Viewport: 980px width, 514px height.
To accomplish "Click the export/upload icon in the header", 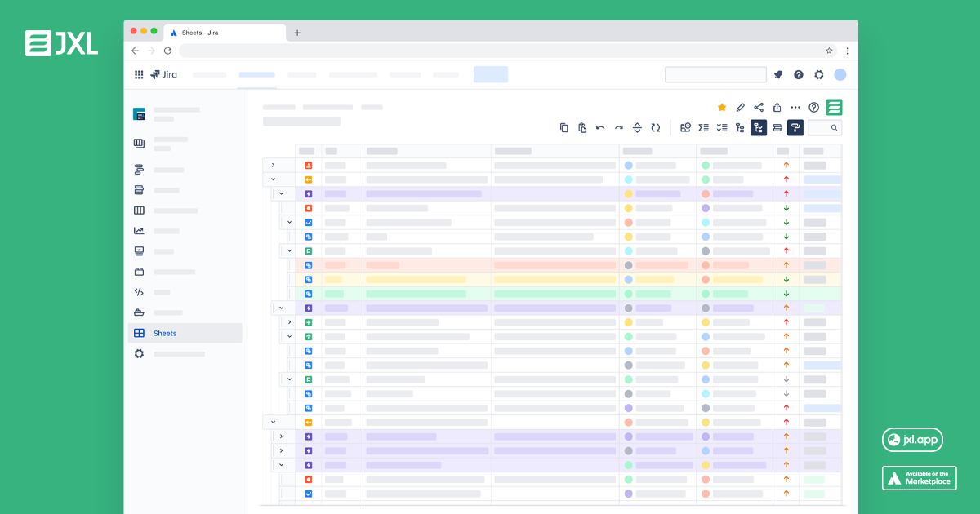I will coord(776,107).
